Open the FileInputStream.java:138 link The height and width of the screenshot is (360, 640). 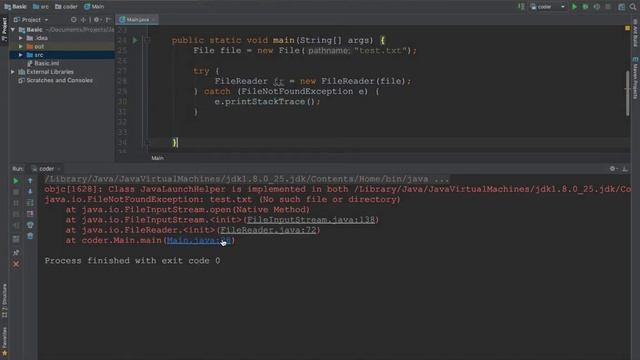click(x=311, y=220)
